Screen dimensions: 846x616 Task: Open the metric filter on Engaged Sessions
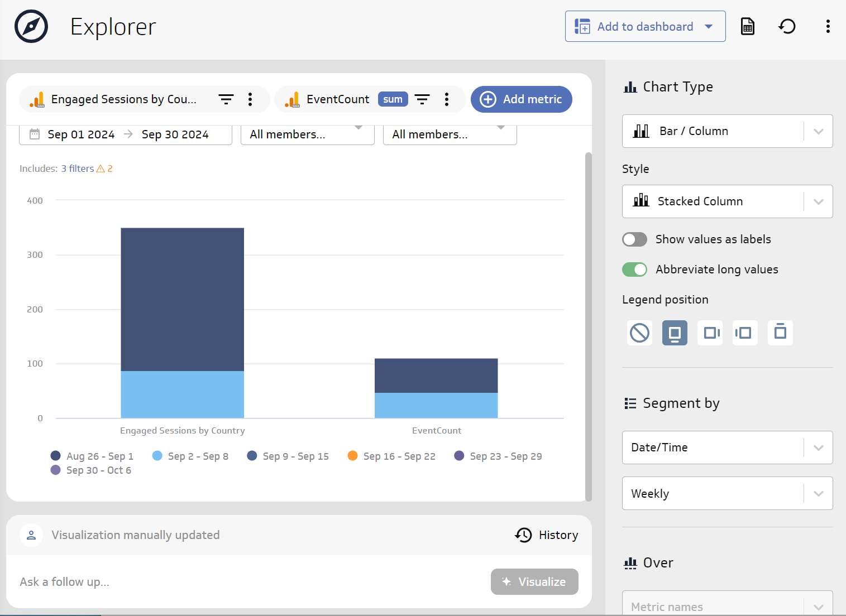(226, 99)
